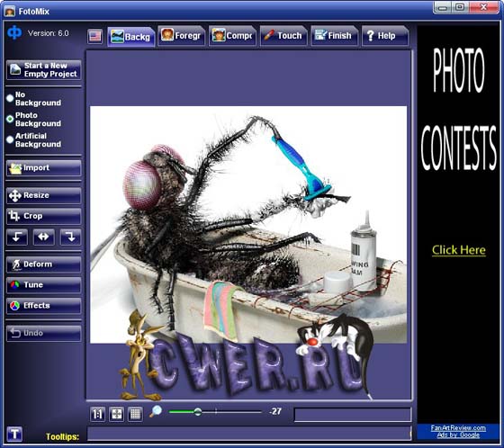
Task: Select the Photo Background option
Action: 33,120
